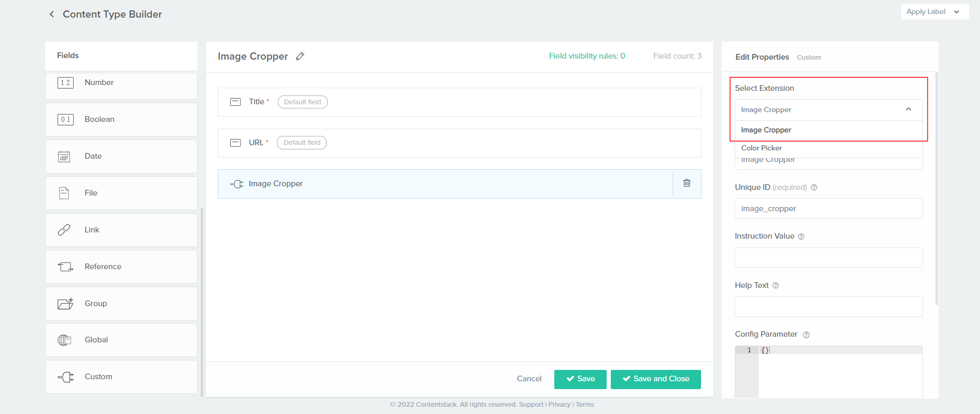Click the Boolean field type icon
Image resolution: width=980 pixels, height=414 pixels.
[x=65, y=119]
